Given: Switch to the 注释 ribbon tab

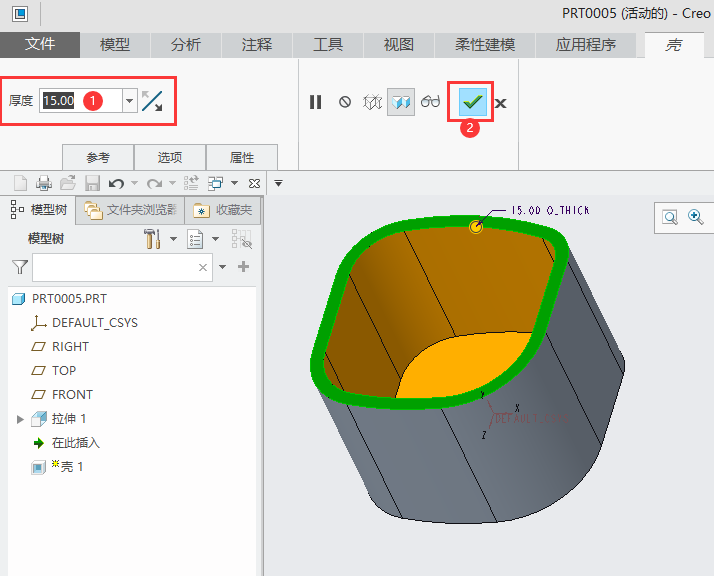Looking at the screenshot, I should pyautogui.click(x=257, y=45).
